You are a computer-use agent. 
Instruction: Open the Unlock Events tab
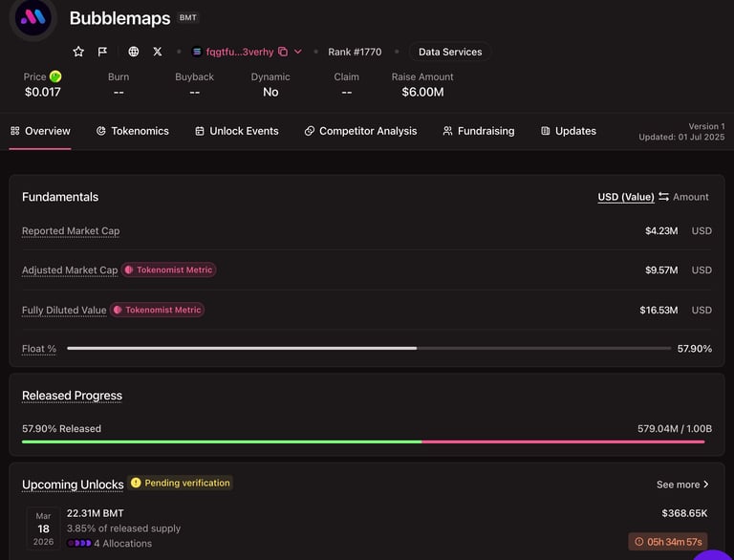pos(237,131)
